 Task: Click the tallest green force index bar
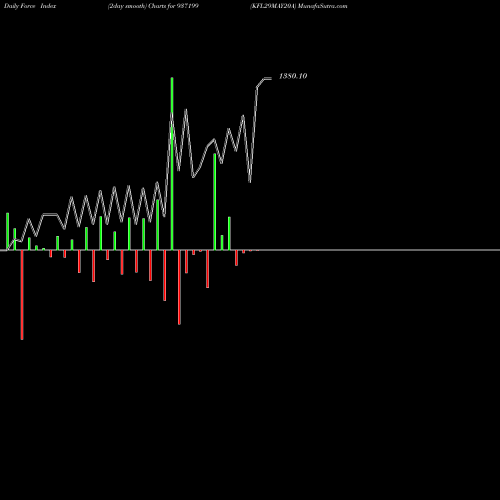(x=172, y=163)
